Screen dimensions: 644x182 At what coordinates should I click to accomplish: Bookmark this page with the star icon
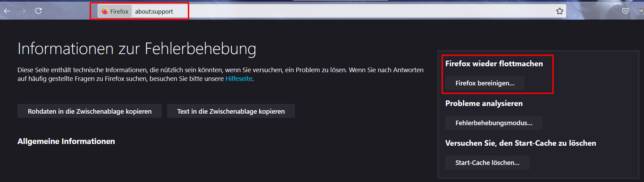pos(560,11)
